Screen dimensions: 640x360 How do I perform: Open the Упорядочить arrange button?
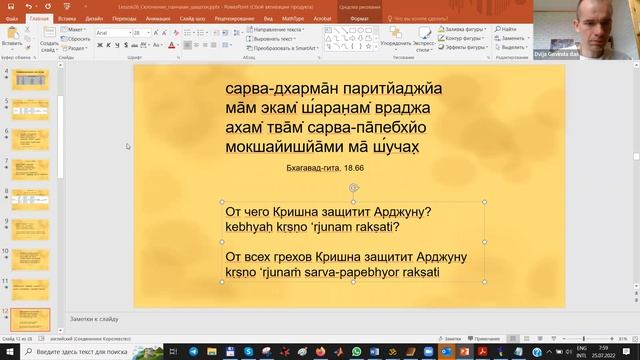pos(396,39)
